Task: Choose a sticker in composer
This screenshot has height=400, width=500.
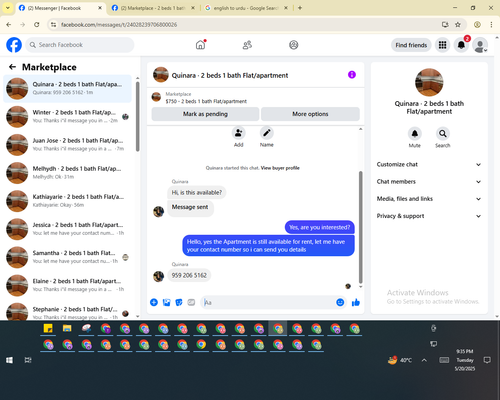Action: tap(179, 302)
